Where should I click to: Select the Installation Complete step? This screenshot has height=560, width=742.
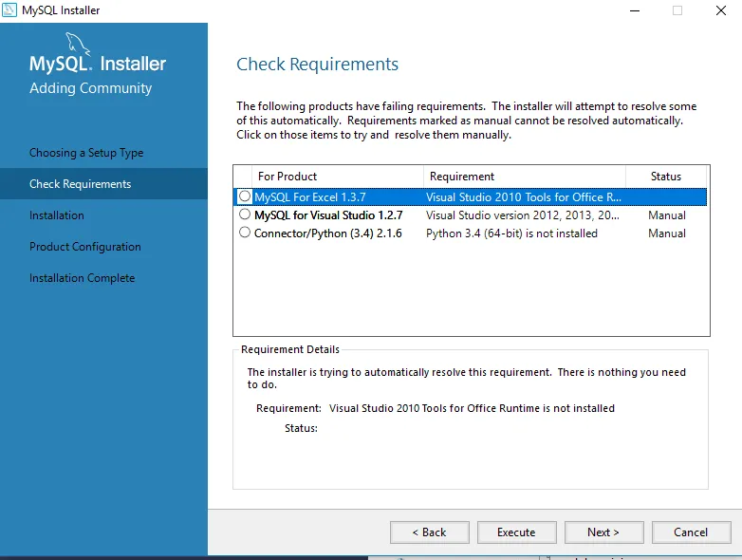tap(83, 278)
